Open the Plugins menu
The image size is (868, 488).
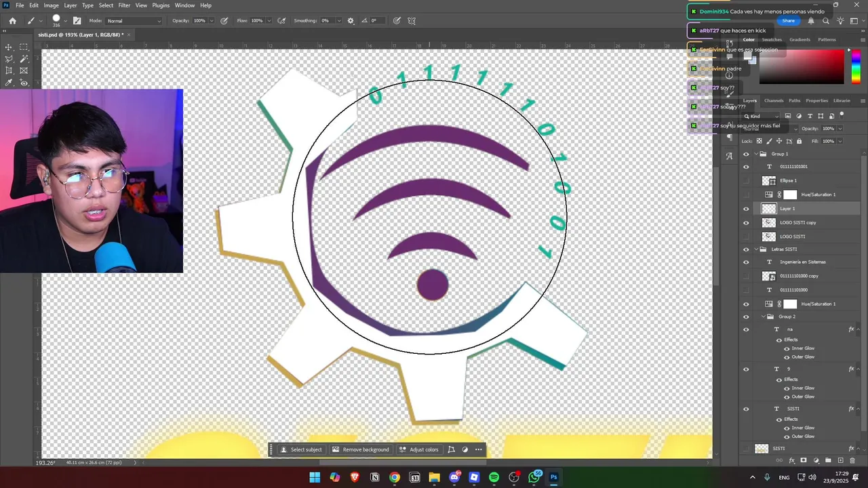161,5
